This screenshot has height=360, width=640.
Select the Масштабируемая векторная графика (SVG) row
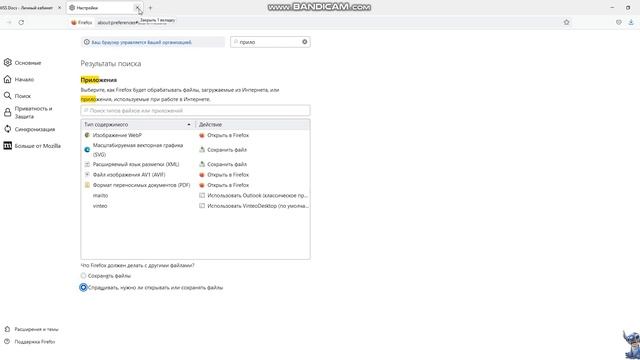tap(195, 150)
